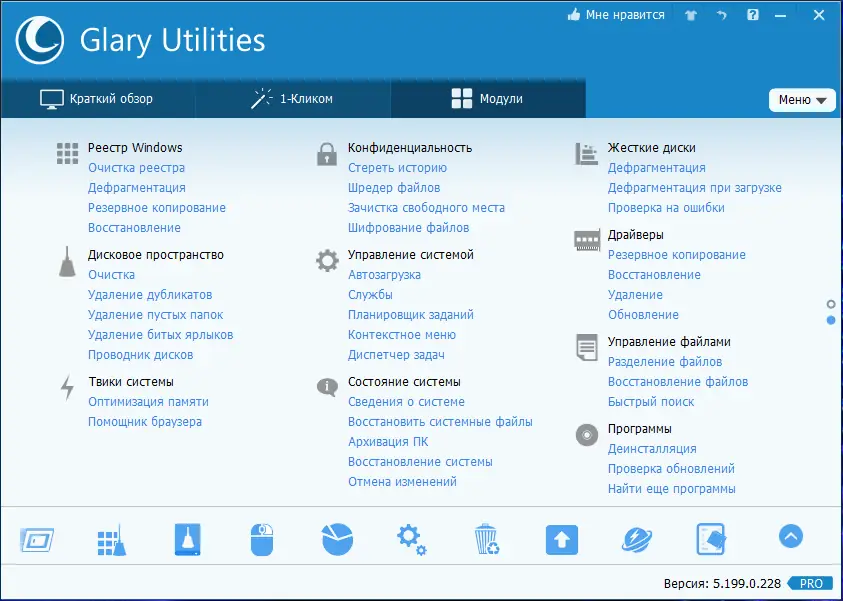
Task: Expand the dock with round up-chevron button
Action: (x=790, y=536)
